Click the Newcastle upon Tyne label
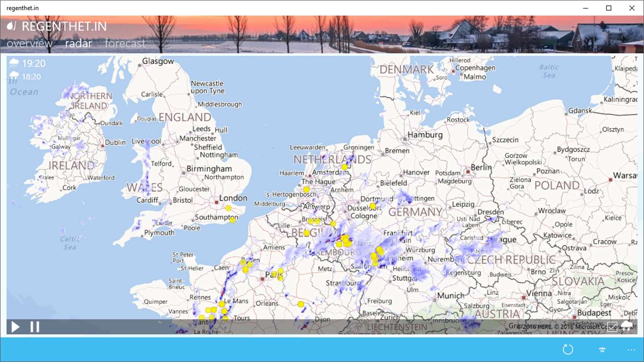The width and height of the screenshot is (644, 362). tap(208, 87)
